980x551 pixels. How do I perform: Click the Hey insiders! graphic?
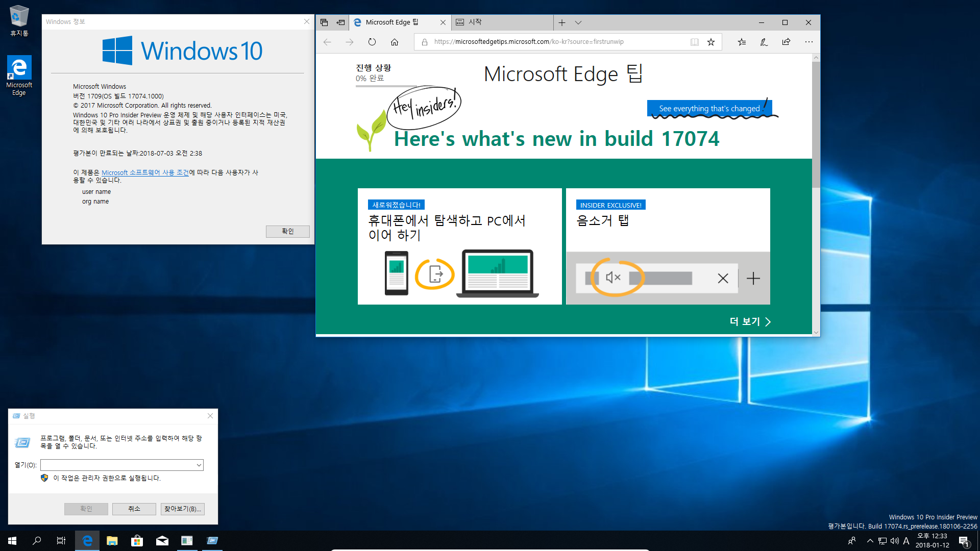coord(424,107)
